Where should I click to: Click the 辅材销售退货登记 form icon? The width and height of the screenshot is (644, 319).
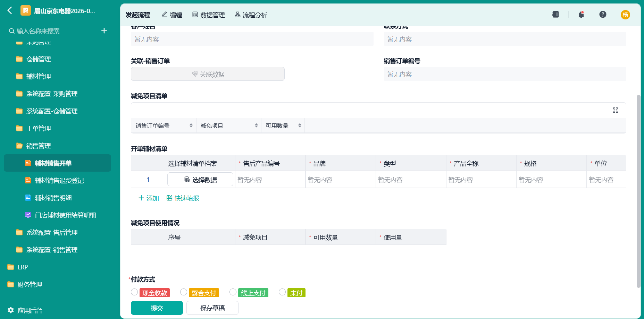tap(28, 180)
